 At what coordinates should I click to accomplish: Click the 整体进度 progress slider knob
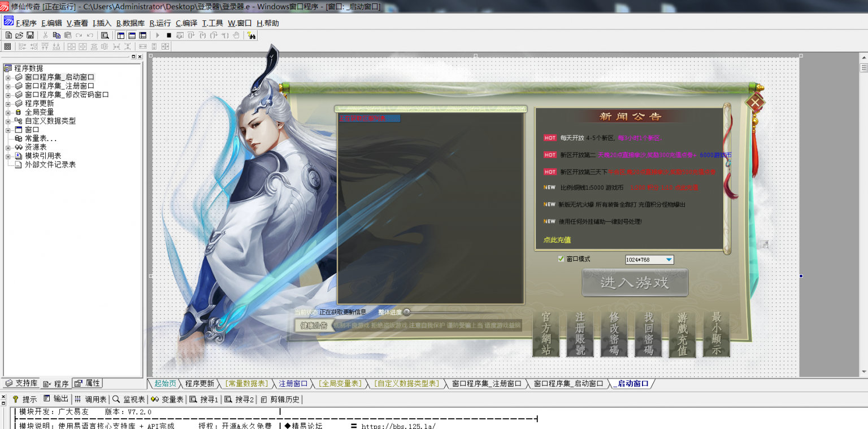406,312
